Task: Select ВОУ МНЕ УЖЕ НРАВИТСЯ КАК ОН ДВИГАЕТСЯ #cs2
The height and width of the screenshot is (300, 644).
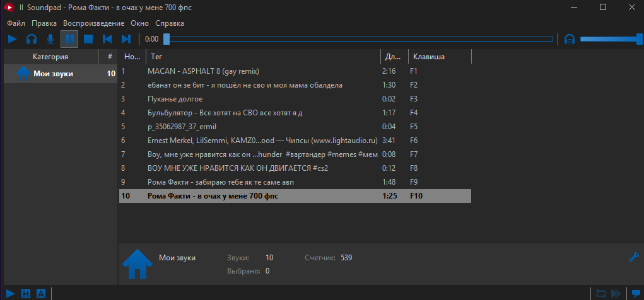Action: click(295, 168)
